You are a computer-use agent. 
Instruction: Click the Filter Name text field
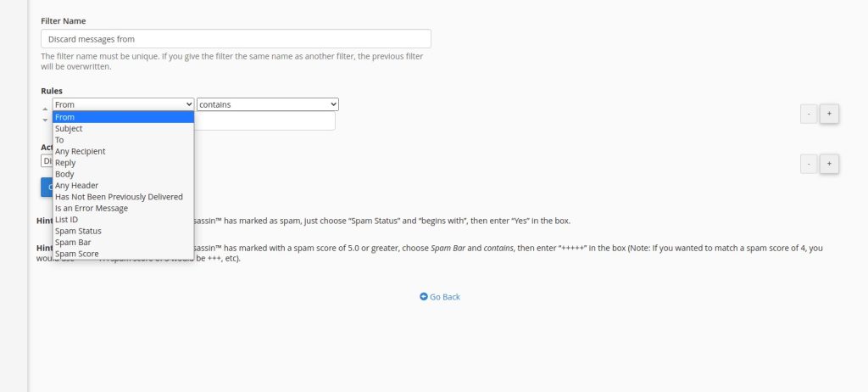tap(236, 39)
